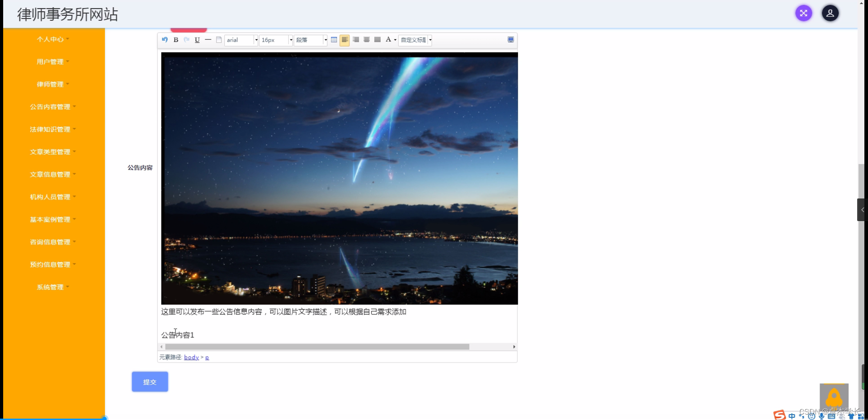Toggle justified text alignment

[x=377, y=40]
